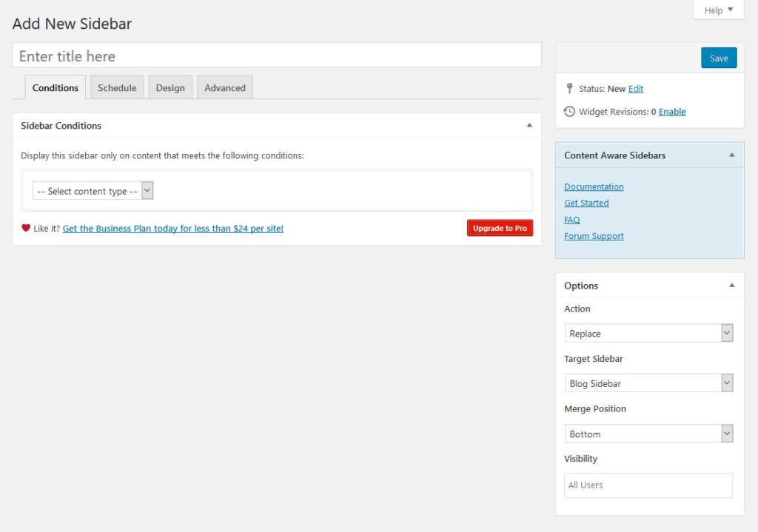Click Enable next to Widget Revisions
Viewport: 758px width, 532px height.
pyautogui.click(x=671, y=111)
